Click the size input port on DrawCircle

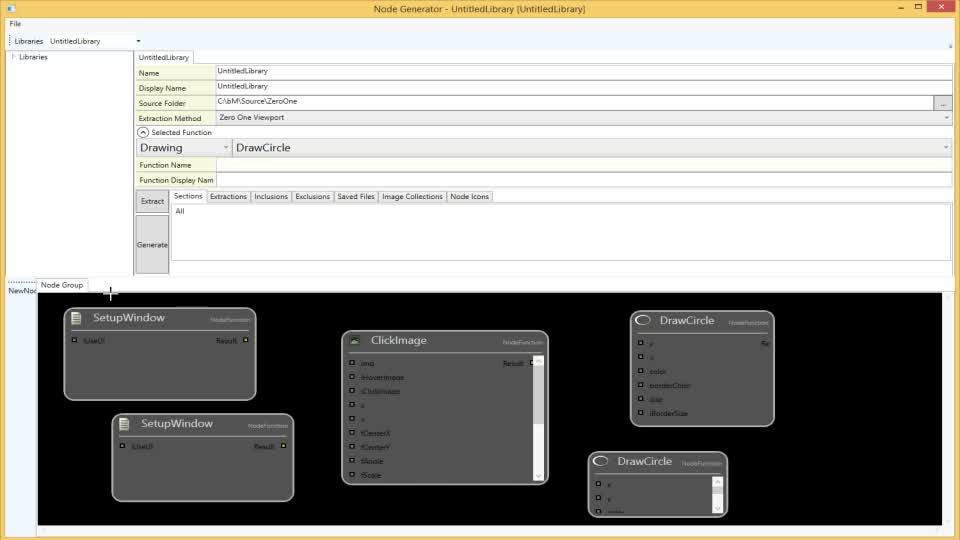coord(640,399)
